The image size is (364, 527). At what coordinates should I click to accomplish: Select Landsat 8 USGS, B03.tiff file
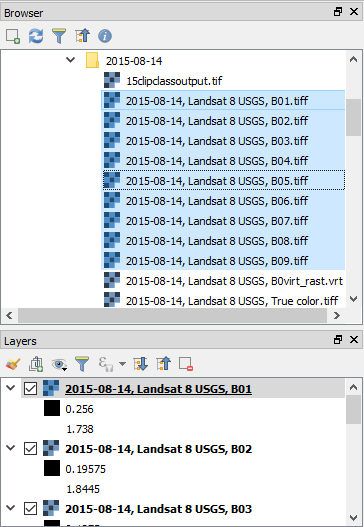pyautogui.click(x=223, y=140)
